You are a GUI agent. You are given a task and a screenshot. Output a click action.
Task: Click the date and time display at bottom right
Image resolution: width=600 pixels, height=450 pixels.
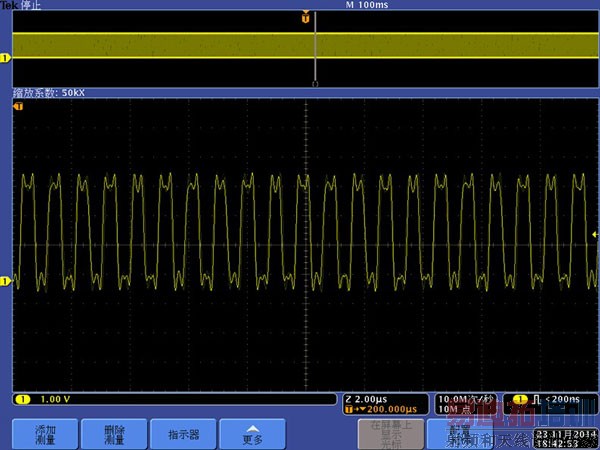566,439
